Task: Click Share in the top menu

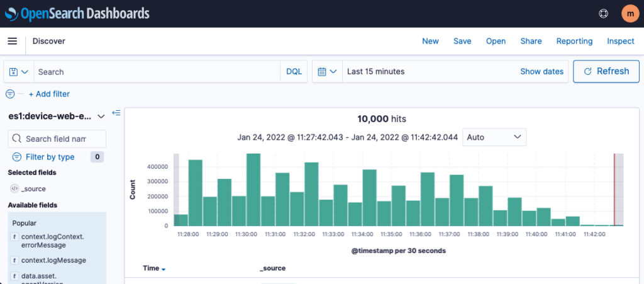Action: point(531,41)
